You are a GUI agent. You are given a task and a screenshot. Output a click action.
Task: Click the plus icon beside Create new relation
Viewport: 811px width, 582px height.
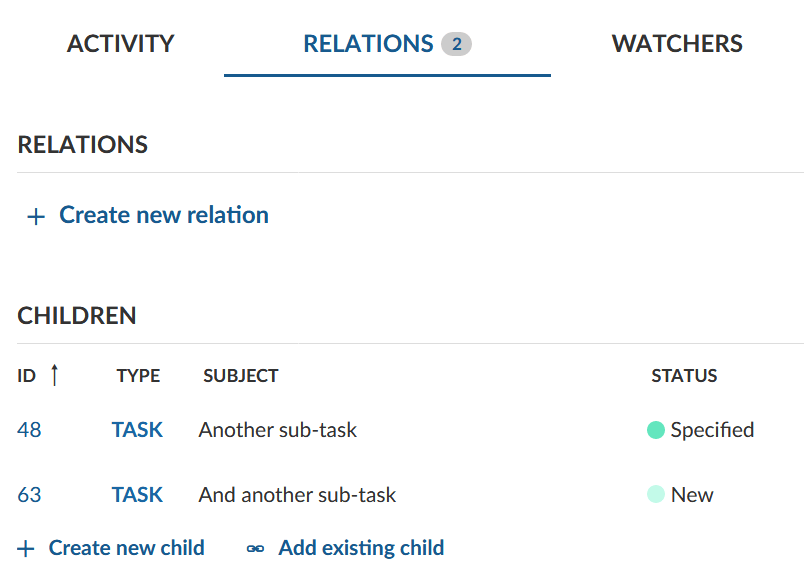point(36,217)
